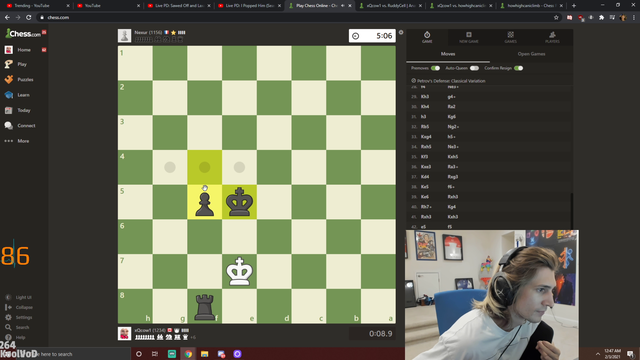Switch to the NEW GAME panel tab

(x=469, y=37)
